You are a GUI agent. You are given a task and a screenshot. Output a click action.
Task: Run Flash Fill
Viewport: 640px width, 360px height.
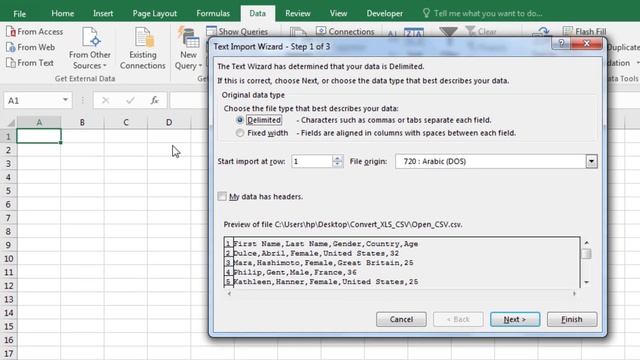point(584,31)
